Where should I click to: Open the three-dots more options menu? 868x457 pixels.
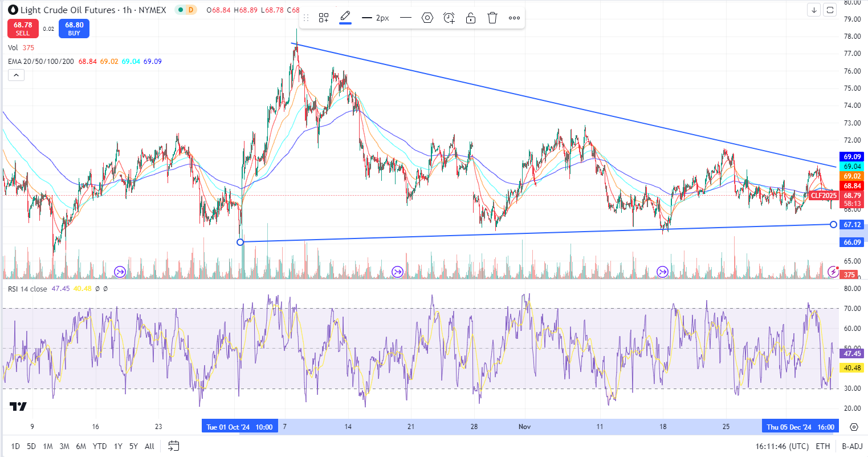514,18
